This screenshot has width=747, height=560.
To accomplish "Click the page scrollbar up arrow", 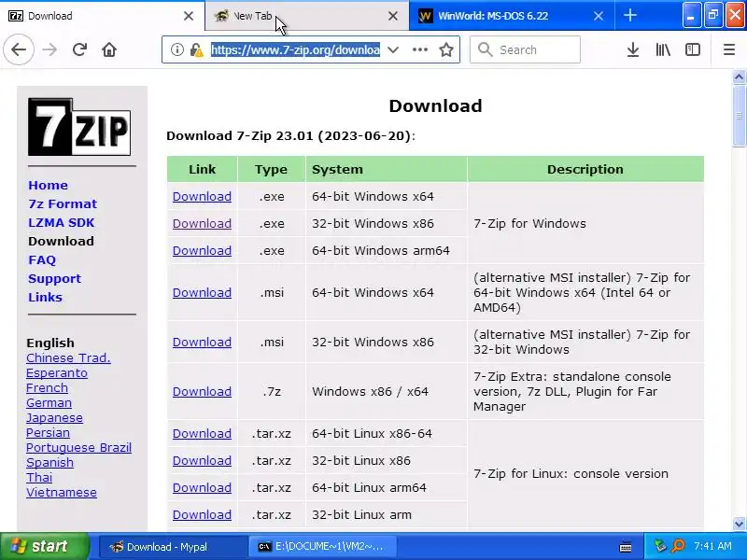I will 739,77.
